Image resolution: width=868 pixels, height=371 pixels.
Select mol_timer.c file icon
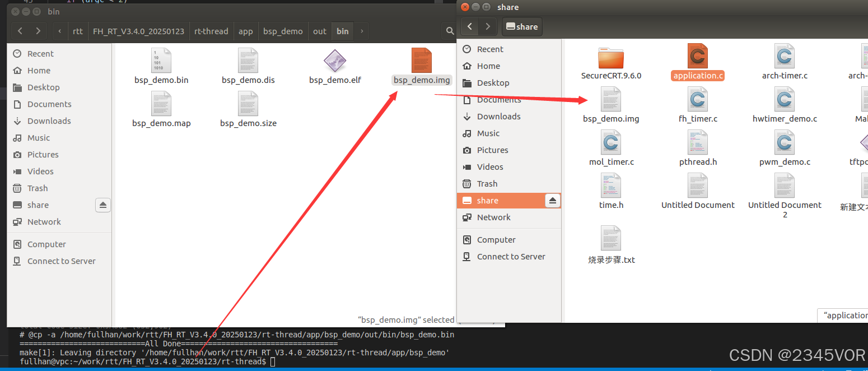(611, 142)
